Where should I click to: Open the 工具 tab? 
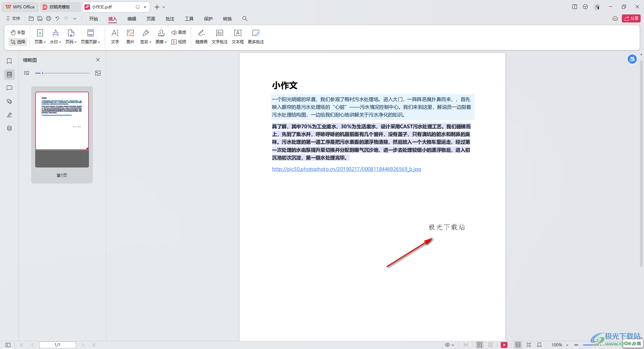(189, 19)
